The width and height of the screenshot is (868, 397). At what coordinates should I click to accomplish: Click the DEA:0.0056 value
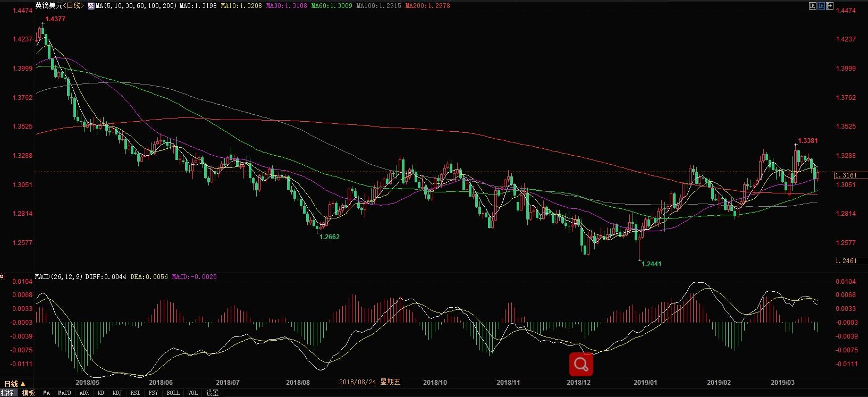pos(149,277)
